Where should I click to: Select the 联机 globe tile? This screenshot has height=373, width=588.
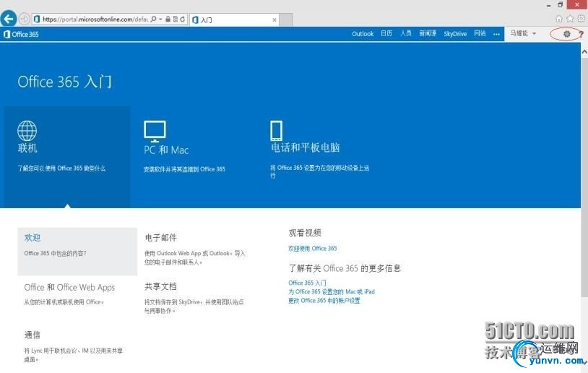pyautogui.click(x=67, y=157)
